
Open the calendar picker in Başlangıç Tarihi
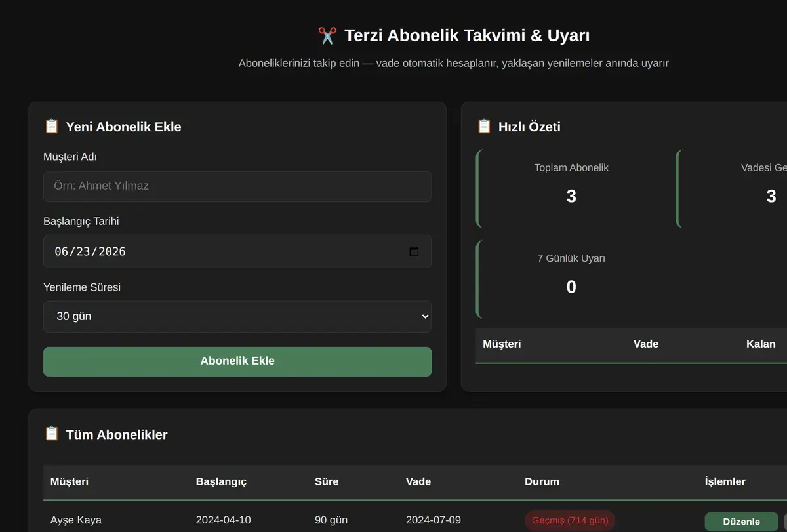(414, 252)
